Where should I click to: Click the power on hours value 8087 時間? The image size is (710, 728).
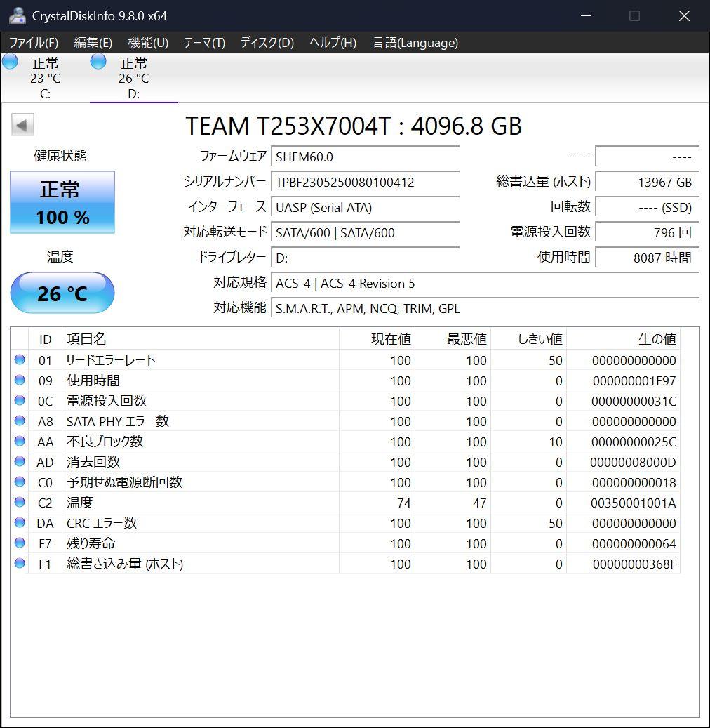pyautogui.click(x=648, y=258)
